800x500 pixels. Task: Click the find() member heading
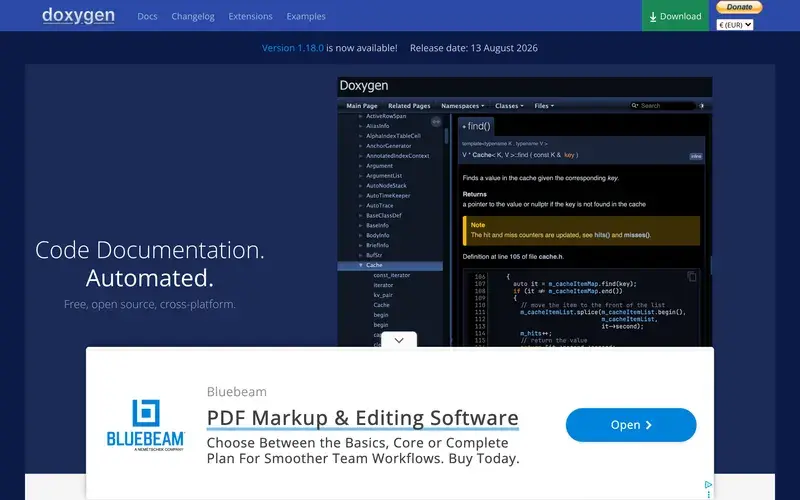coord(476,126)
